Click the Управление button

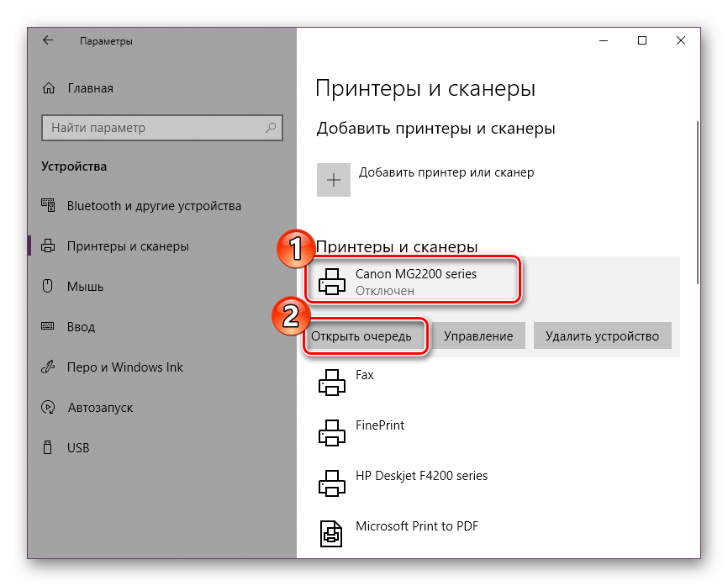pyautogui.click(x=478, y=336)
